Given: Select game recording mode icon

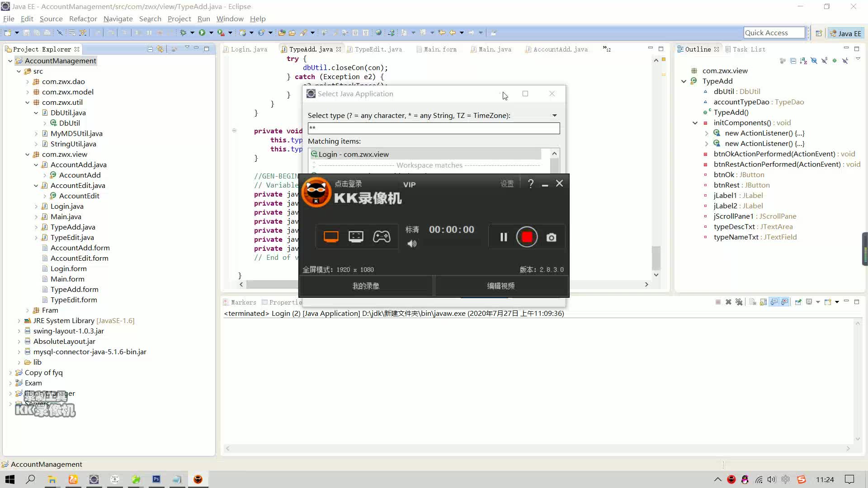Looking at the screenshot, I should click(381, 237).
